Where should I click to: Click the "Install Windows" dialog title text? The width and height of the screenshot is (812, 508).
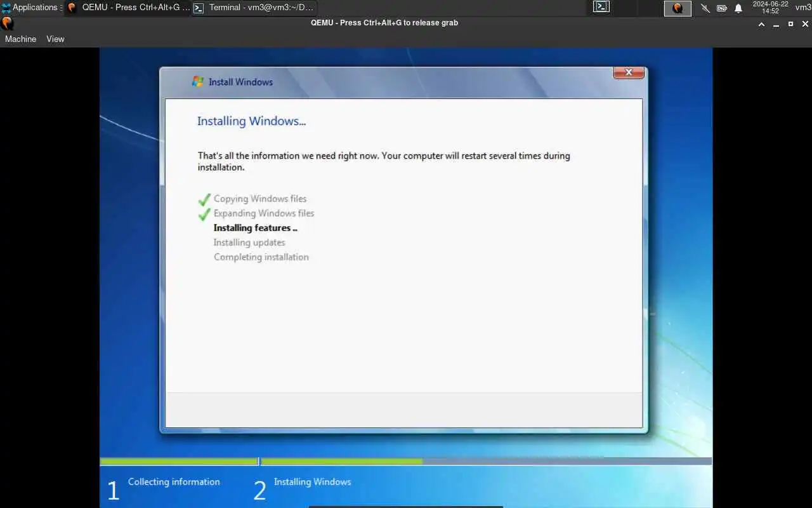point(240,82)
